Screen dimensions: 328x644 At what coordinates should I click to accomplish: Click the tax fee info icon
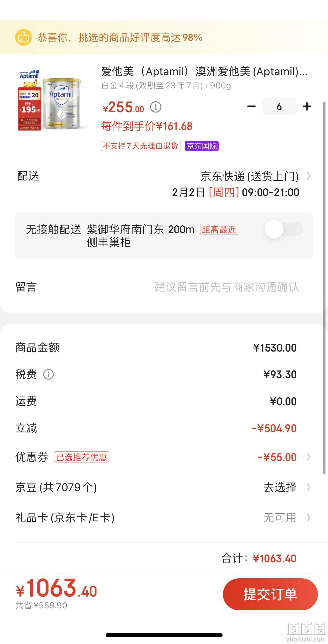click(x=48, y=374)
